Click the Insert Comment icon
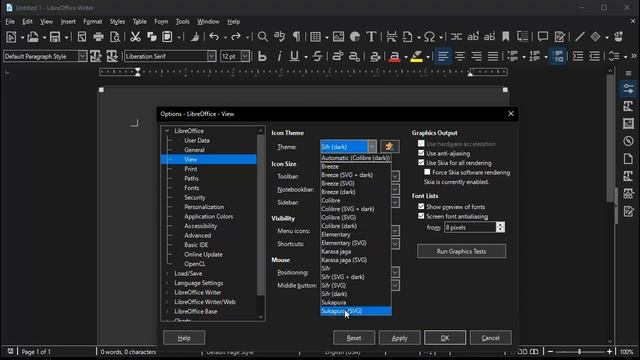Viewport: 640px width, 360px height. 542,37
